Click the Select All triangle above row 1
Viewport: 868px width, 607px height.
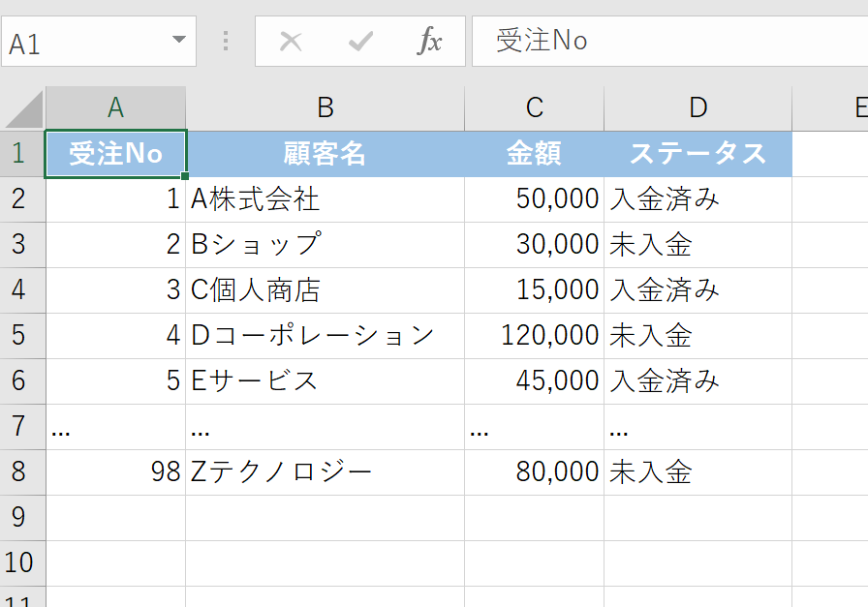click(x=22, y=106)
